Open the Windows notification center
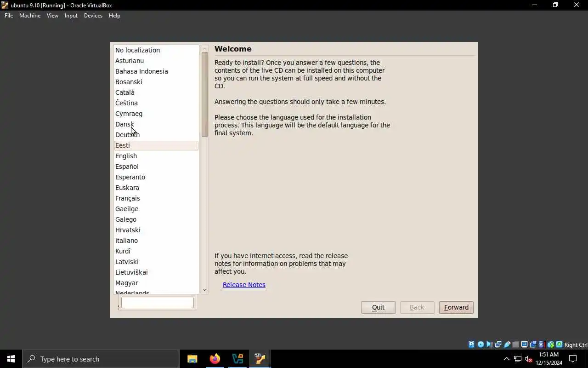The height and width of the screenshot is (368, 588). 573,359
